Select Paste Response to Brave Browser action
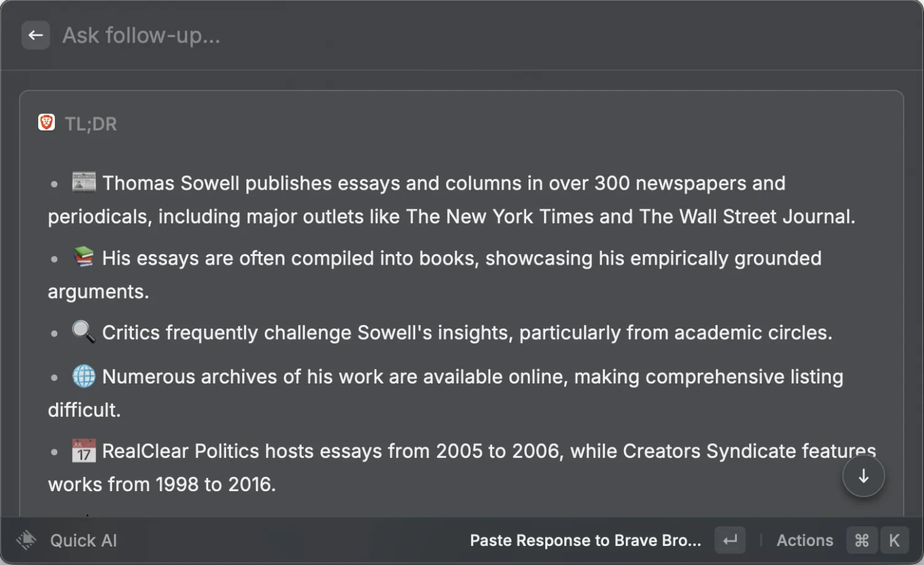 tap(585, 540)
